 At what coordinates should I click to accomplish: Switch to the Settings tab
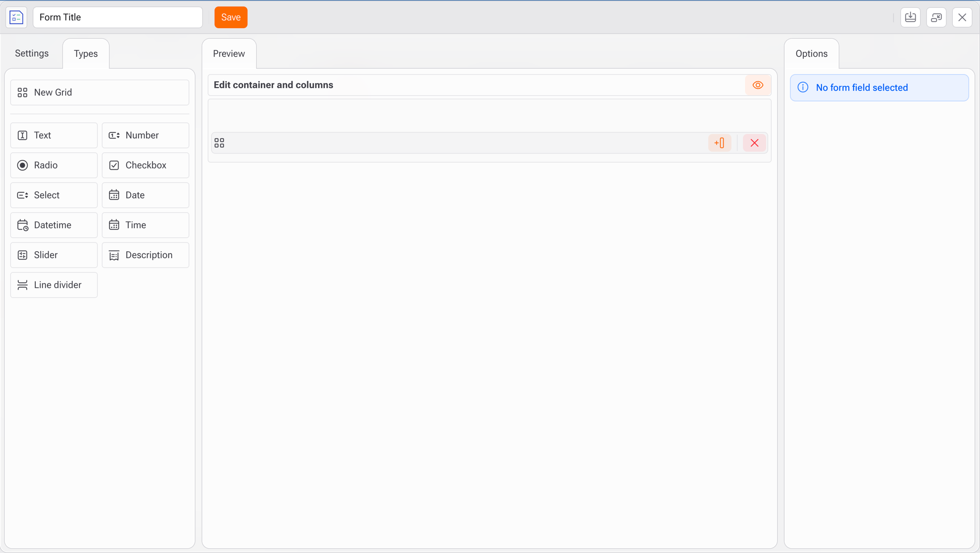tap(32, 54)
